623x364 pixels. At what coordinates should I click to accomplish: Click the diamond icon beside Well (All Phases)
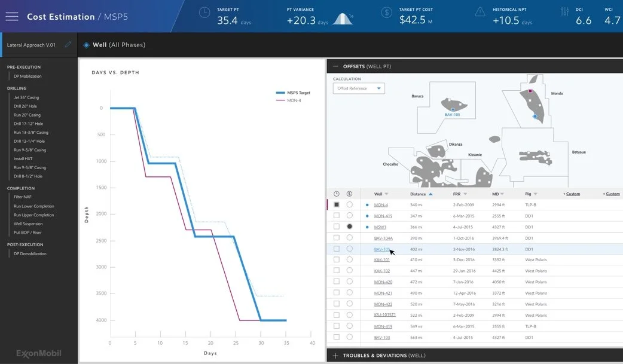coord(86,45)
